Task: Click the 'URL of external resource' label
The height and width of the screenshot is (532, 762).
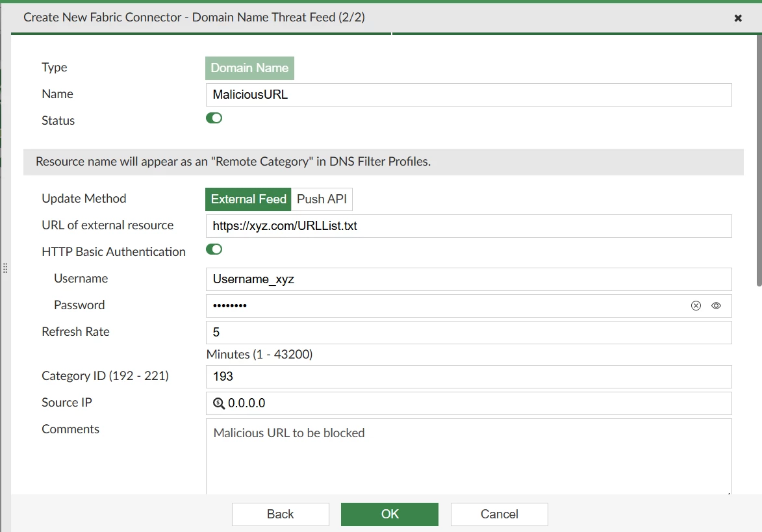Action: coord(107,225)
